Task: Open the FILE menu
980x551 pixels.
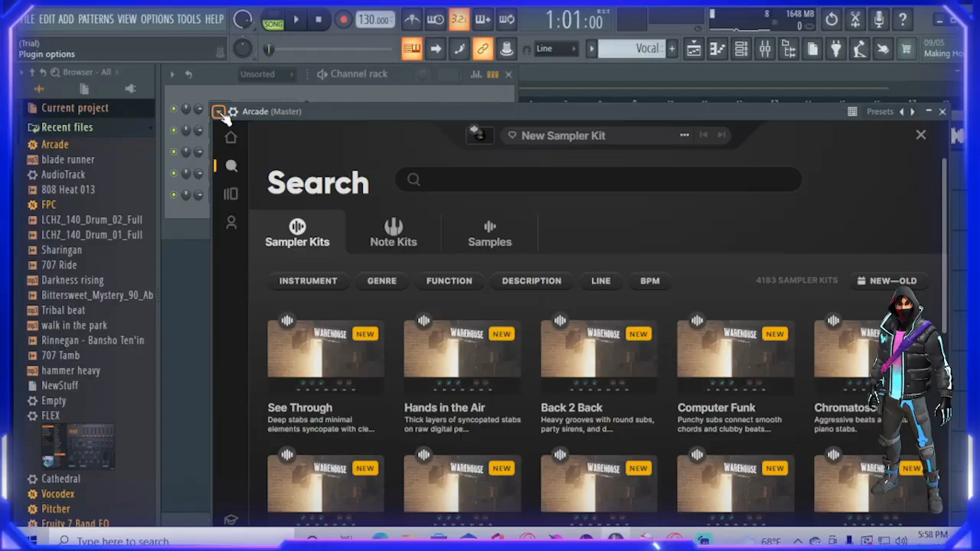Action: 27,19
